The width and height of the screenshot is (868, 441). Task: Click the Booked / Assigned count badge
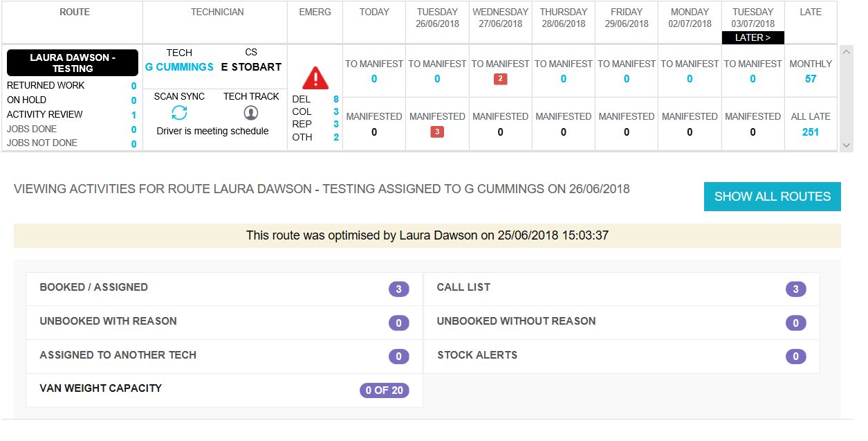[397, 289]
